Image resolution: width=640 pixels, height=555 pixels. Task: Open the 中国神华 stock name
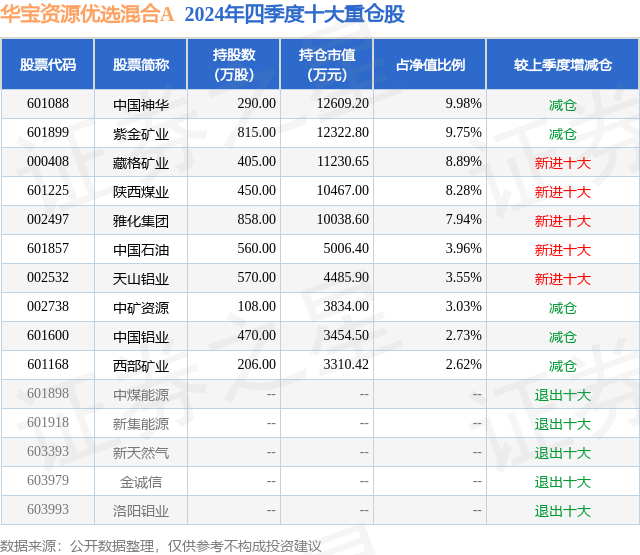click(141, 105)
